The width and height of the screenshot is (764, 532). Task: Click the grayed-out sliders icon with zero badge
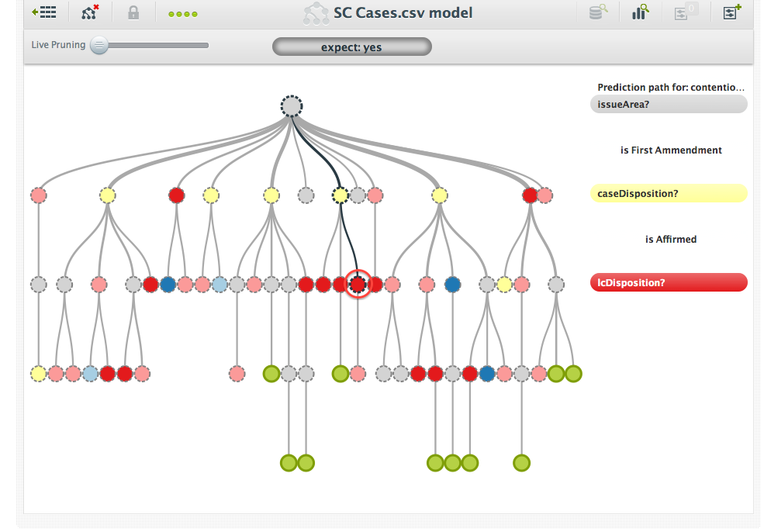pyautogui.click(x=685, y=12)
